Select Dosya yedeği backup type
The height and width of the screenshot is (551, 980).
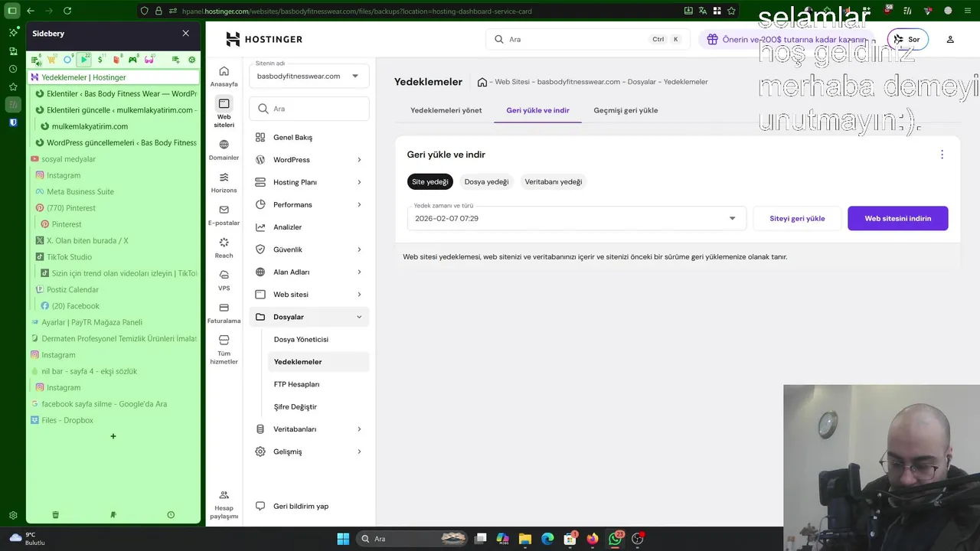pyautogui.click(x=486, y=181)
